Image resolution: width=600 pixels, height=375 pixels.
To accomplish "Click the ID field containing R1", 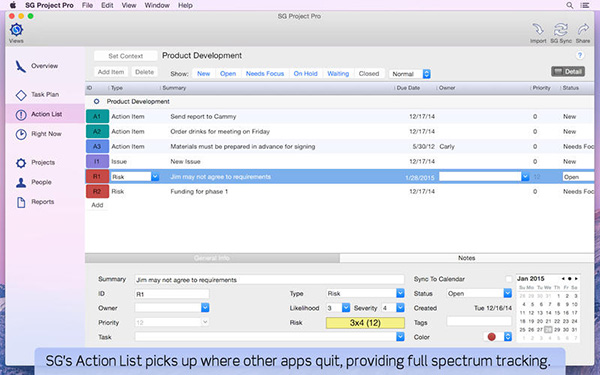I will pos(172,294).
